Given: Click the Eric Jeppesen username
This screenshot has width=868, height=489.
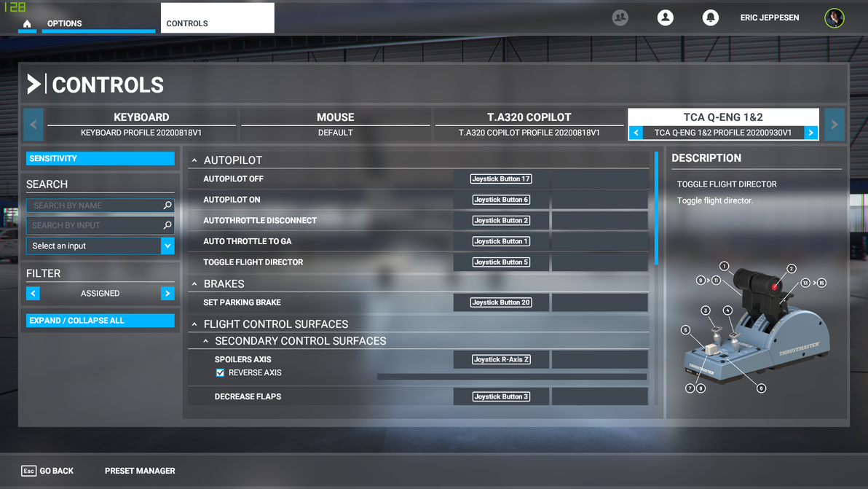Looking at the screenshot, I should pos(770,17).
